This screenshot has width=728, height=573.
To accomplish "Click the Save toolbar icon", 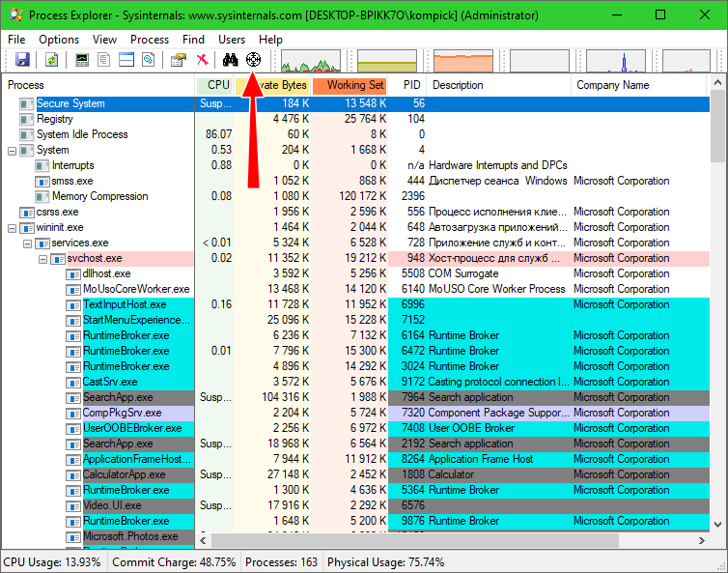I will (22, 60).
